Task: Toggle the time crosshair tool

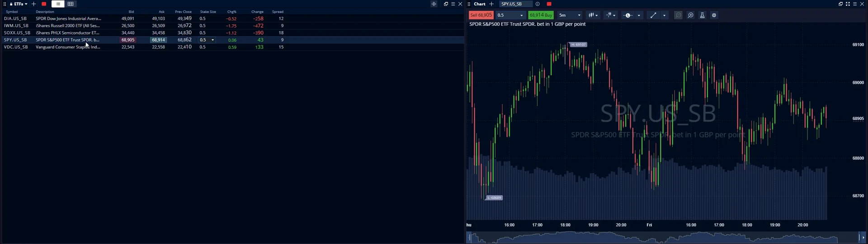Action: 628,15
